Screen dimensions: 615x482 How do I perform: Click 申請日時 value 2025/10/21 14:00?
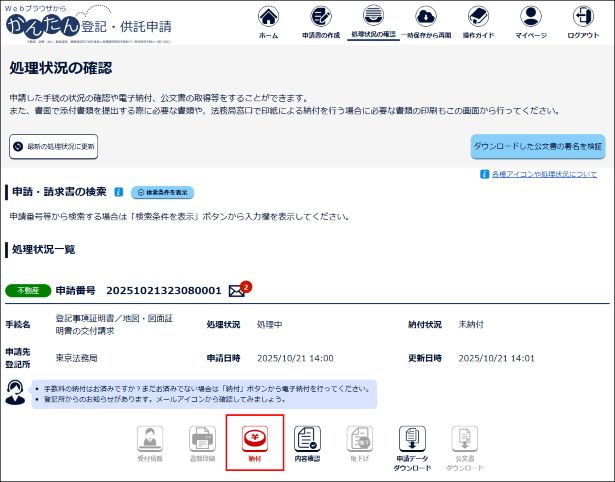click(295, 358)
